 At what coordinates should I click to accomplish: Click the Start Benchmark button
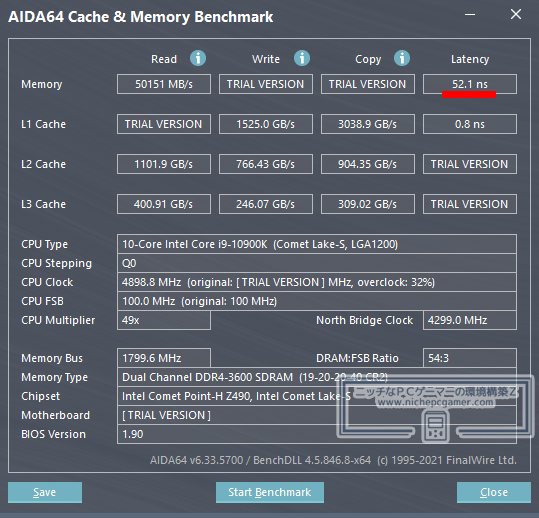click(x=270, y=492)
